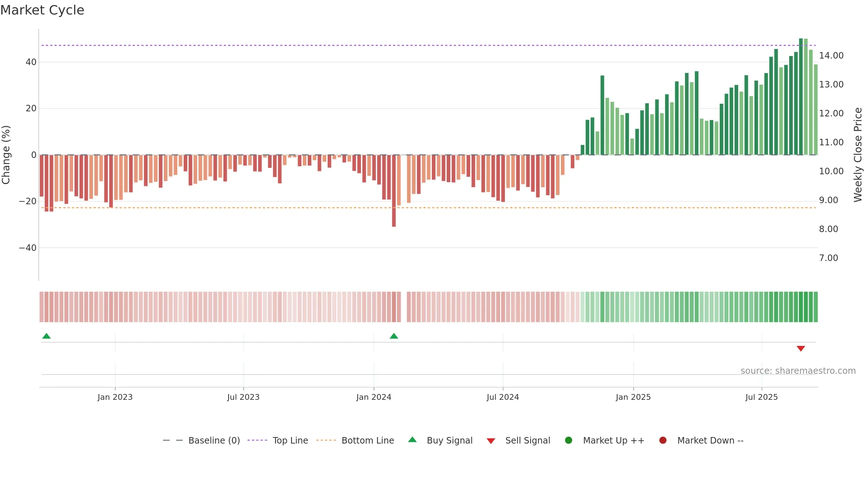Screen dimensions: 868x488
Task: Click the Jan 2023 axis label
Action: click(115, 397)
